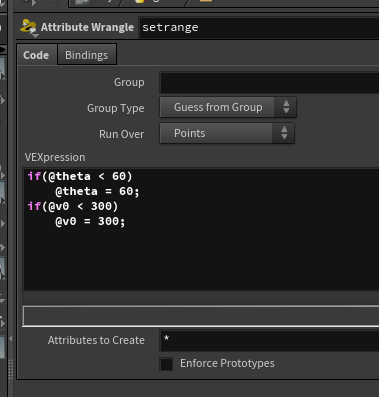Edit the node name field 'setrange'
This screenshot has width=379, height=397.
coord(259,27)
